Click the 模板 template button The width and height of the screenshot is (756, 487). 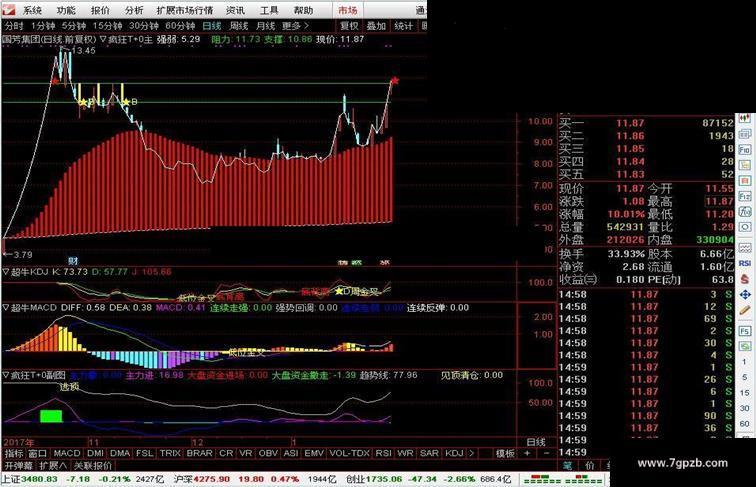[505, 453]
